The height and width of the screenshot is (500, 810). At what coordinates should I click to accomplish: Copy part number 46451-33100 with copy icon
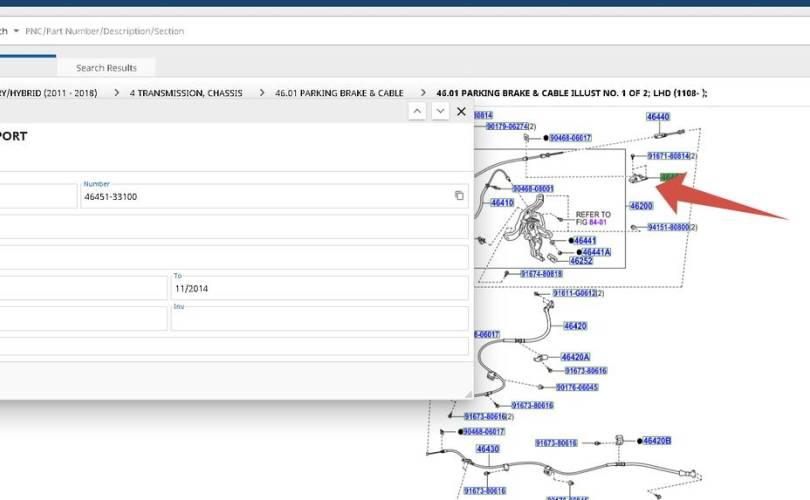[459, 196]
